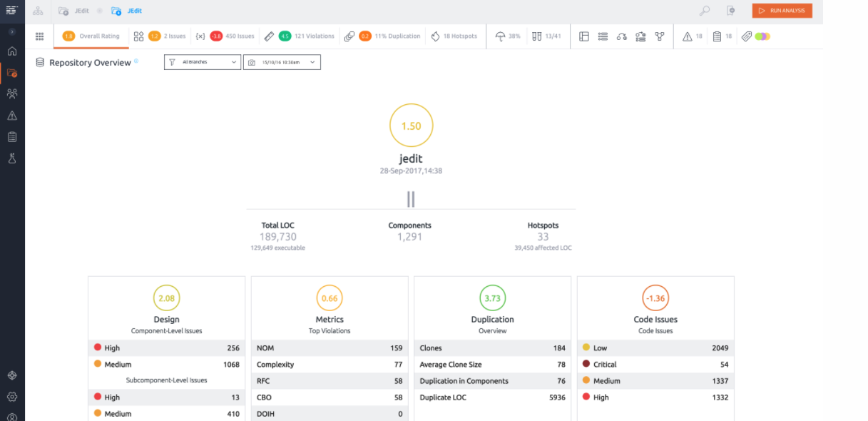
Task: Open the apps grid icon
Action: pos(40,36)
